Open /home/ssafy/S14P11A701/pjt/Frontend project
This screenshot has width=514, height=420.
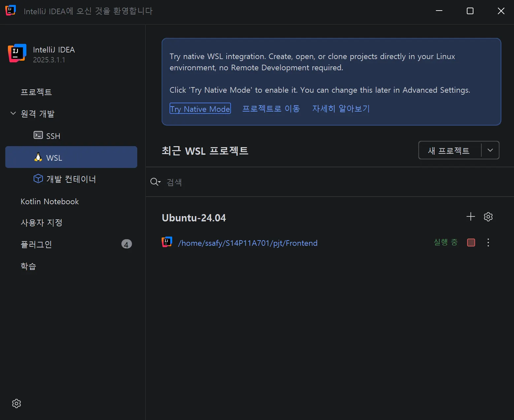tap(248, 243)
